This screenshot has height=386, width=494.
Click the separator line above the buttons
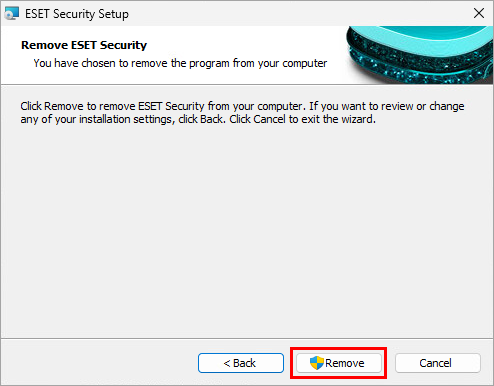pos(247,339)
